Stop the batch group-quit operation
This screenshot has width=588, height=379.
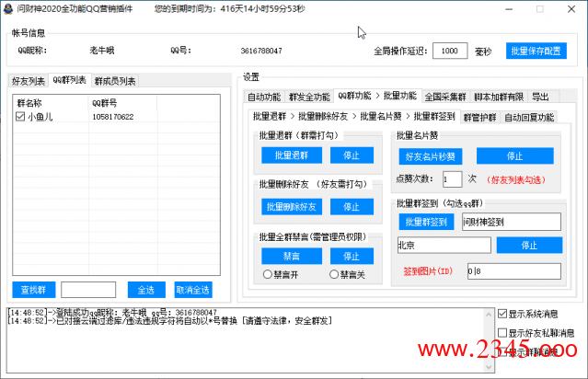pos(352,155)
